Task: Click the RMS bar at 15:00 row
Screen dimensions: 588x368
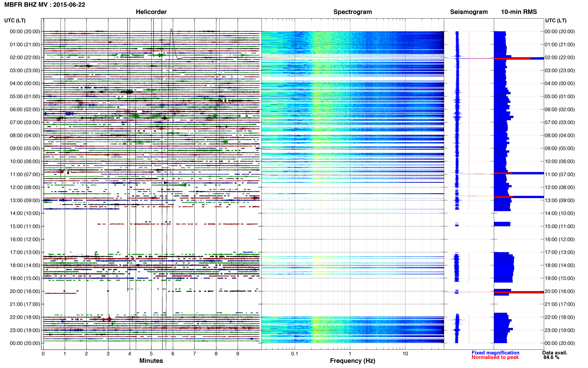Action: point(502,224)
